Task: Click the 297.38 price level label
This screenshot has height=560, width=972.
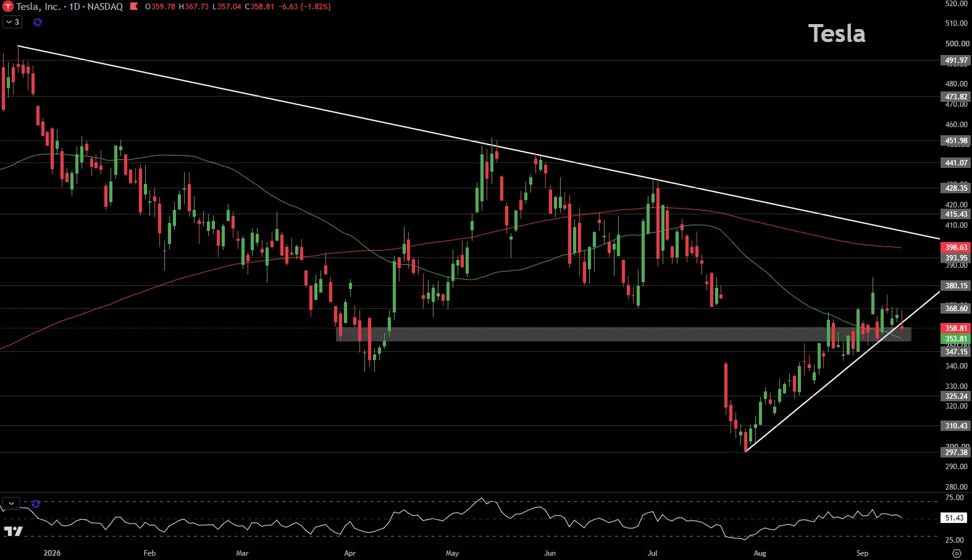Action: (956, 453)
